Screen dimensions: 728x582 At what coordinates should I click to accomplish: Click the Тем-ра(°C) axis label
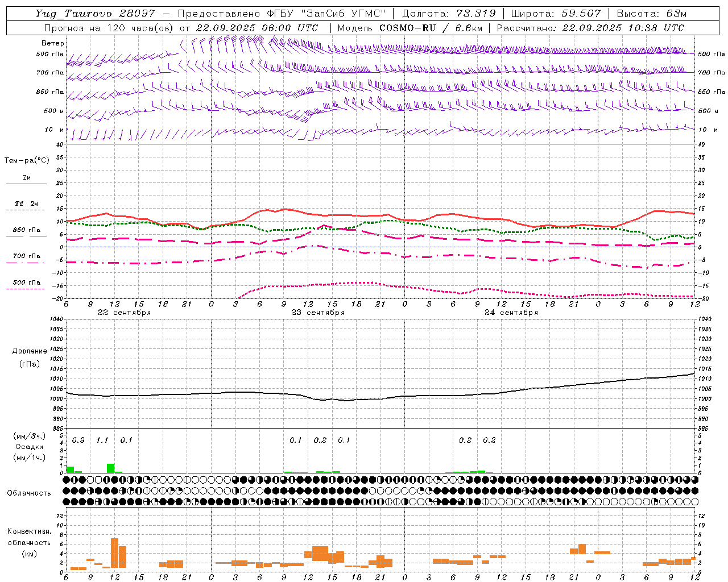coord(27,161)
